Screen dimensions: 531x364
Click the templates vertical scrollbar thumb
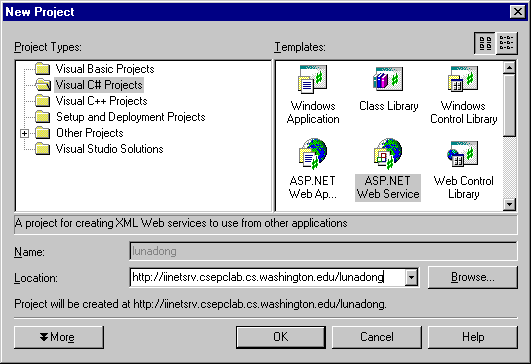point(509,106)
